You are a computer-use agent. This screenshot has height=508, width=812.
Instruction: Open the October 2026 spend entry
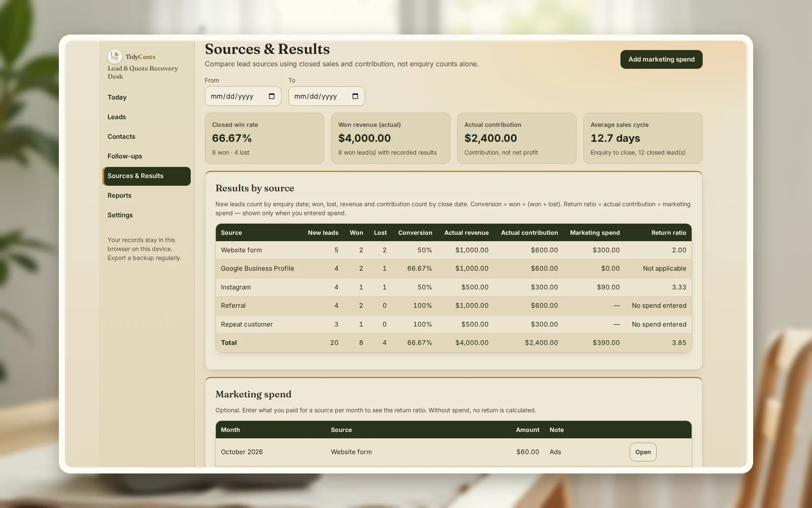(x=643, y=452)
